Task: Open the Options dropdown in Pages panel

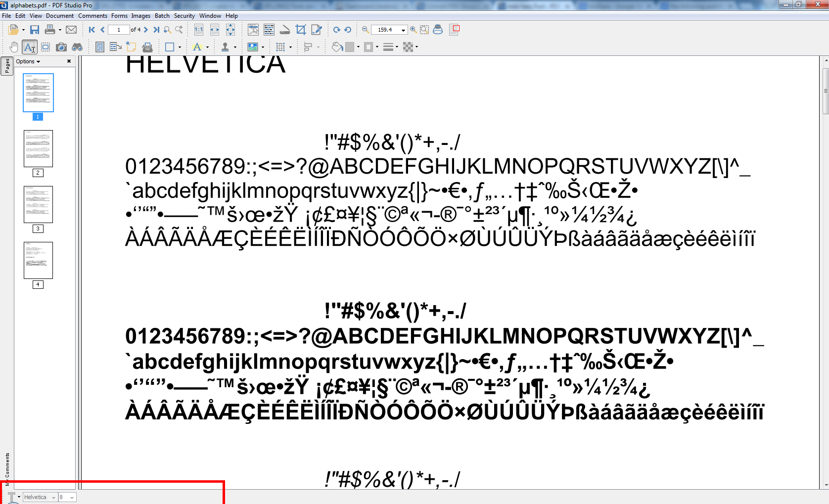Action: pyautogui.click(x=28, y=61)
